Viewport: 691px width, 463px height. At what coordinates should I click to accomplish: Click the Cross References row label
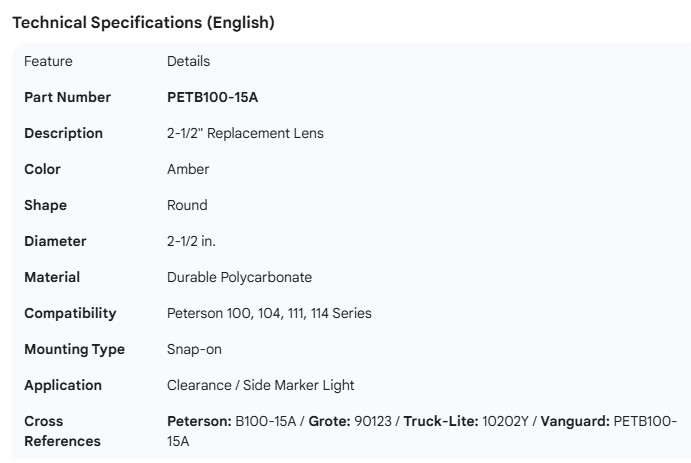pyautogui.click(x=62, y=431)
